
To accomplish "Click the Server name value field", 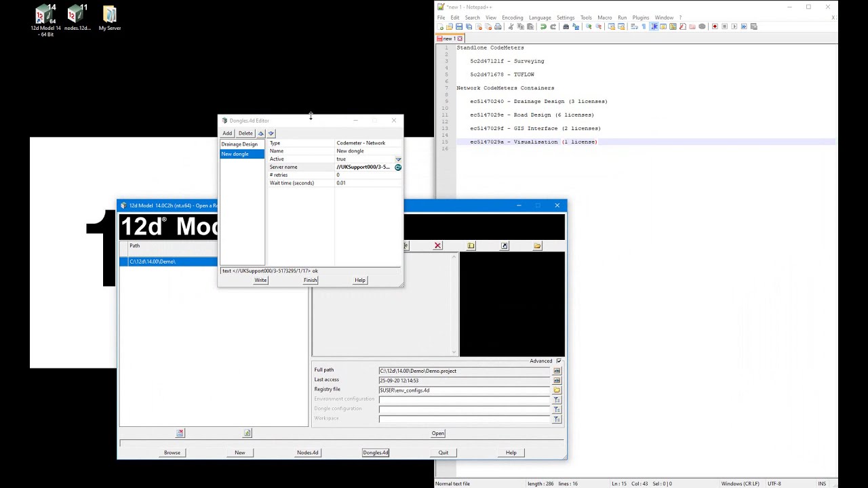I will point(364,167).
